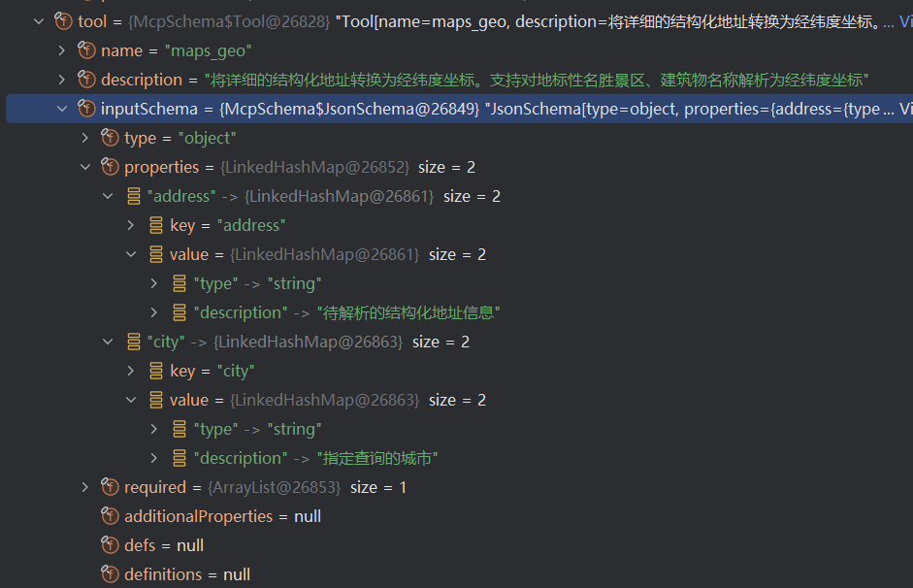Expand the address "description" entry arrow
The height and width of the screenshot is (588, 913).
point(153,312)
